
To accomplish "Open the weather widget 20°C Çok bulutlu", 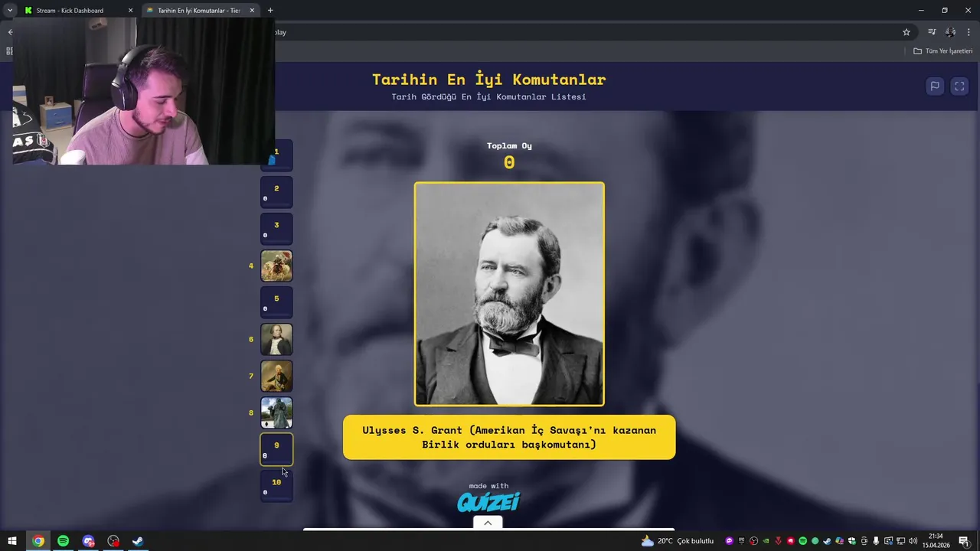I will coord(678,541).
